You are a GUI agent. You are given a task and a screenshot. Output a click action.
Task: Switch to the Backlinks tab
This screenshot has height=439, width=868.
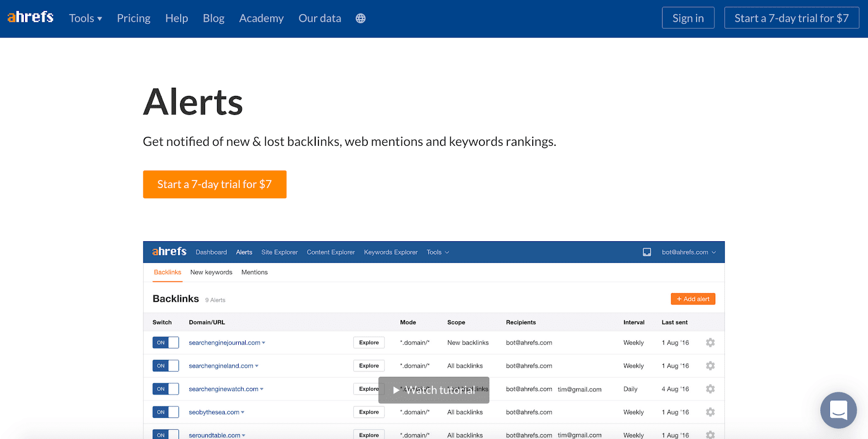tap(168, 272)
